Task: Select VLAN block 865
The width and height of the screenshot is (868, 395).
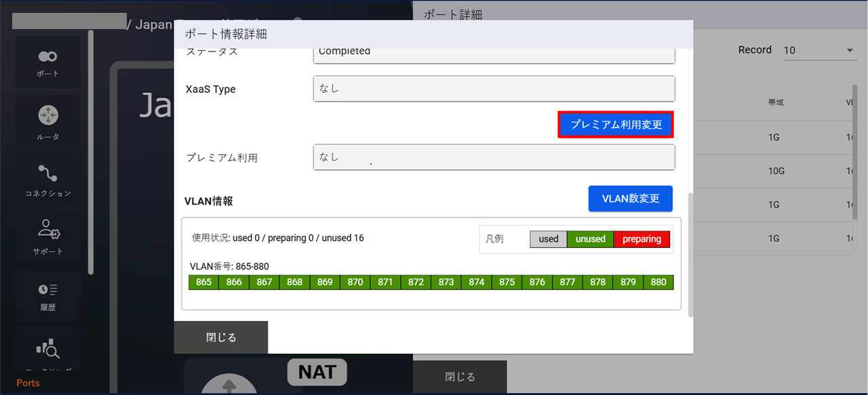Action: point(203,282)
